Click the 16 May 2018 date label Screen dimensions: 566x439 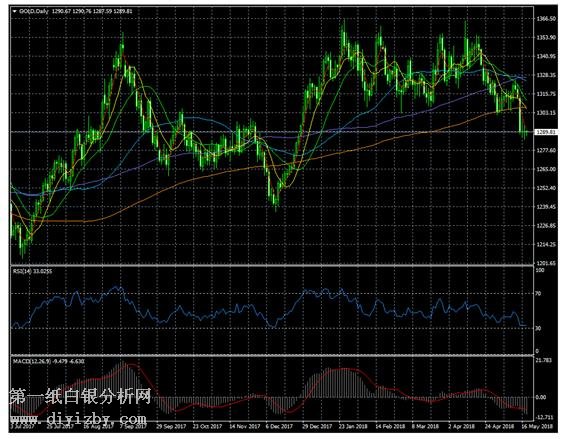coord(537,426)
